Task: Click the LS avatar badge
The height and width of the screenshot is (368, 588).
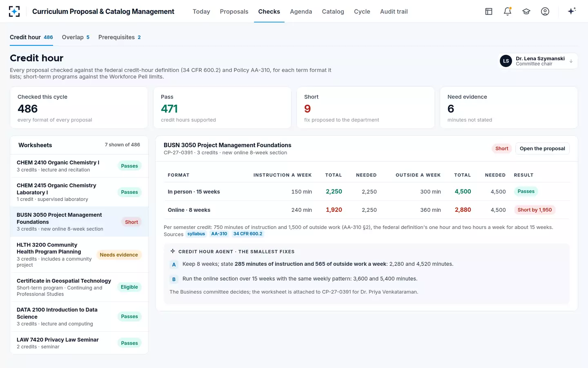Action: pyautogui.click(x=506, y=61)
